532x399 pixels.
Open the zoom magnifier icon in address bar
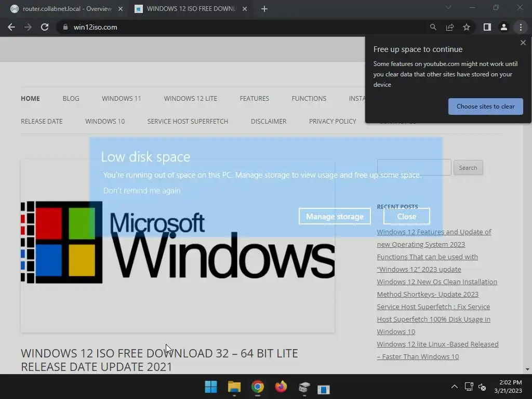433,27
